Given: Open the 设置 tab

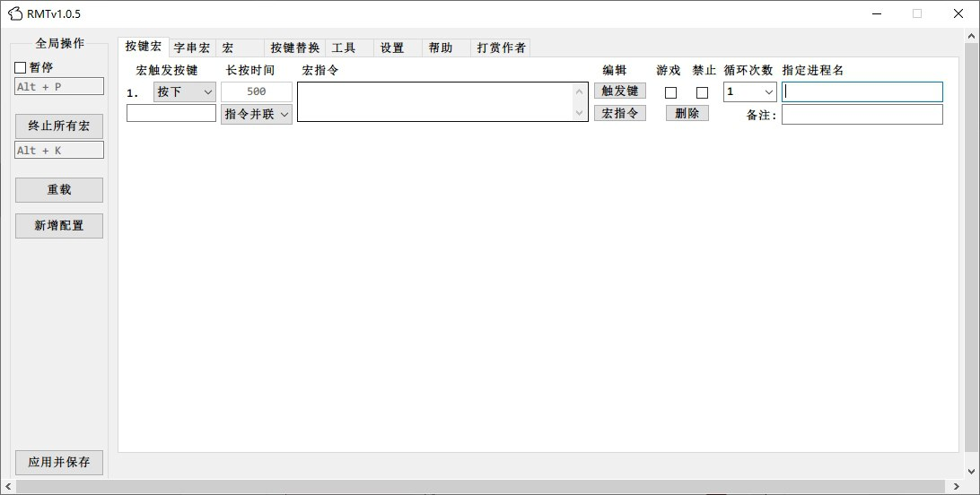Looking at the screenshot, I should 398,48.
